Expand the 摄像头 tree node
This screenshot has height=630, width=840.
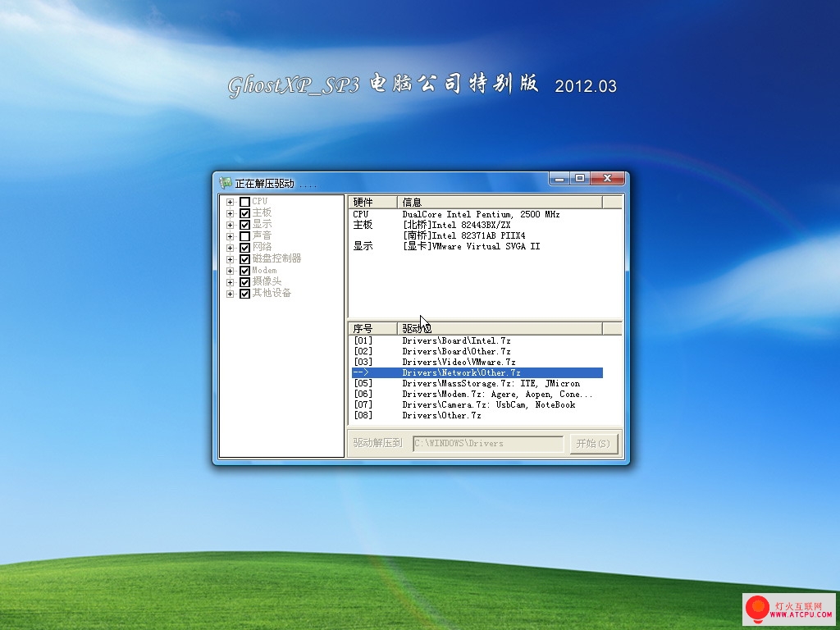coord(230,282)
